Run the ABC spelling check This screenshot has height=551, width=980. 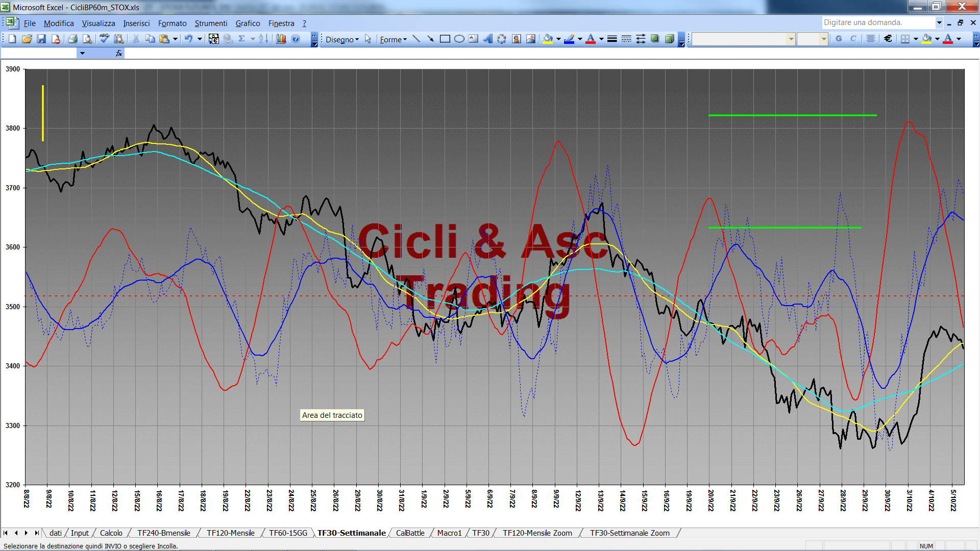(x=104, y=39)
